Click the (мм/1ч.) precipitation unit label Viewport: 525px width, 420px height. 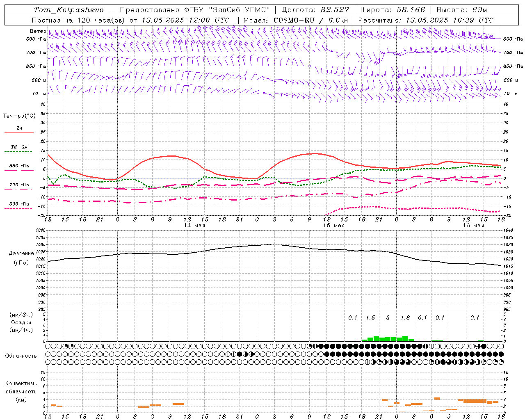(21, 330)
